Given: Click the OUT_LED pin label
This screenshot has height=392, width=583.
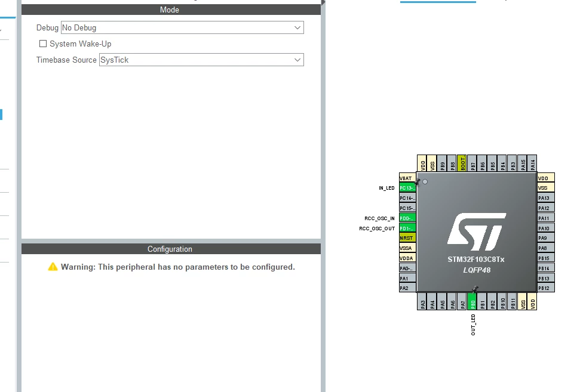Looking at the screenshot, I should (x=473, y=325).
